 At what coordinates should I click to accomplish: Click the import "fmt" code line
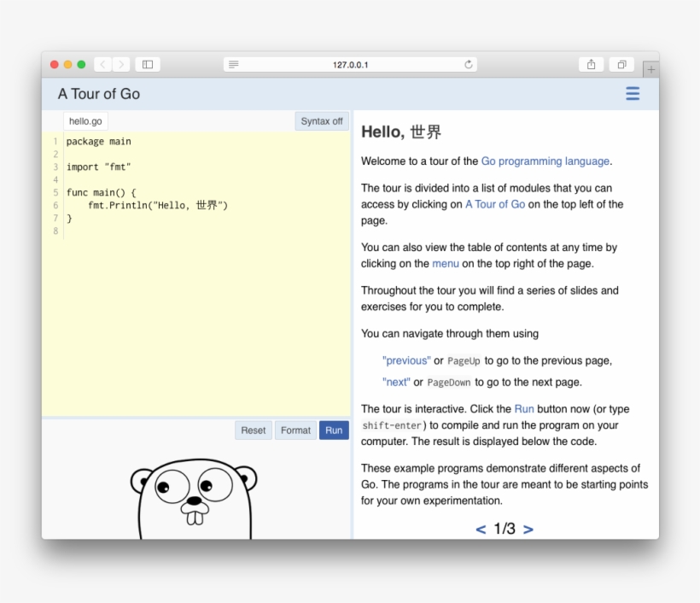tap(99, 167)
